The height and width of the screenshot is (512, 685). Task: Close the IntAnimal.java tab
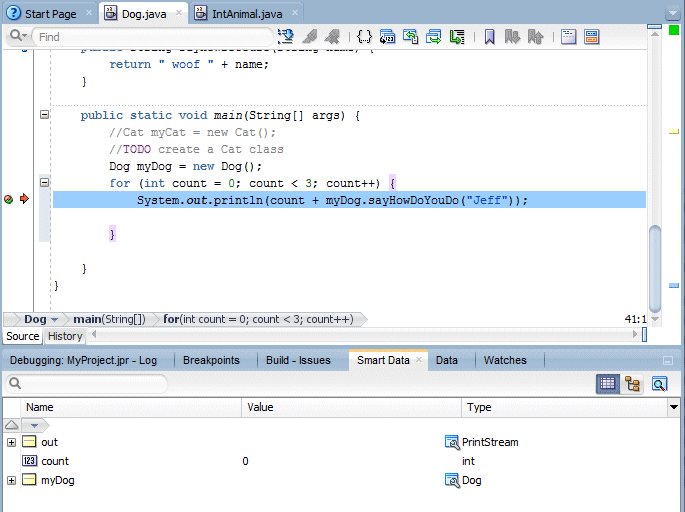(295, 13)
